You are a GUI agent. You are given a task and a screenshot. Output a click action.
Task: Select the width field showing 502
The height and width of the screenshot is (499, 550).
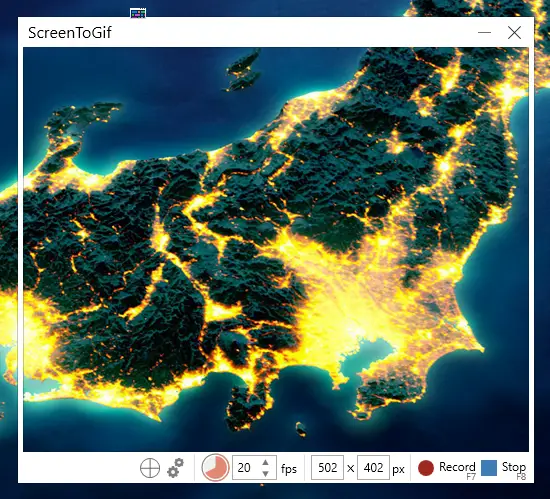[327, 467]
